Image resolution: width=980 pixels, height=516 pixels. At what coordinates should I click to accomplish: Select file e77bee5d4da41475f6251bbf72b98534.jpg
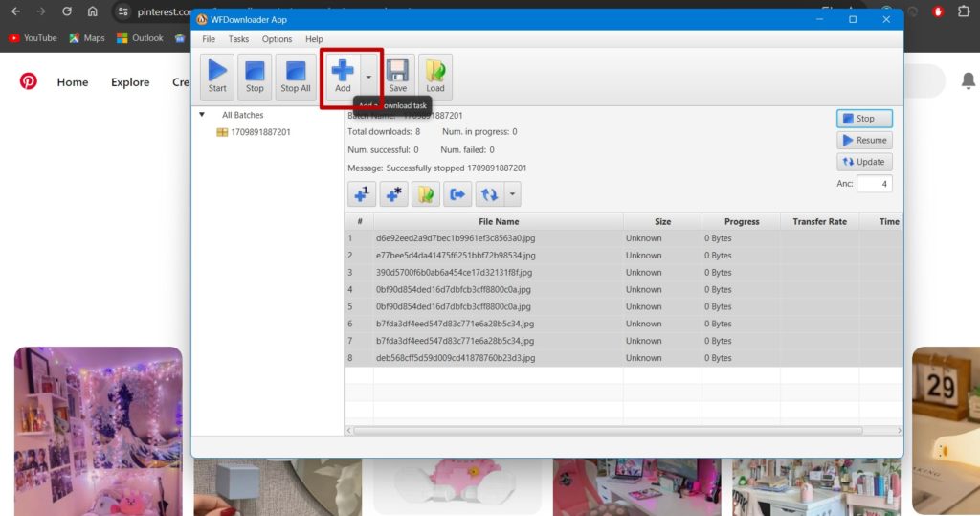point(455,256)
